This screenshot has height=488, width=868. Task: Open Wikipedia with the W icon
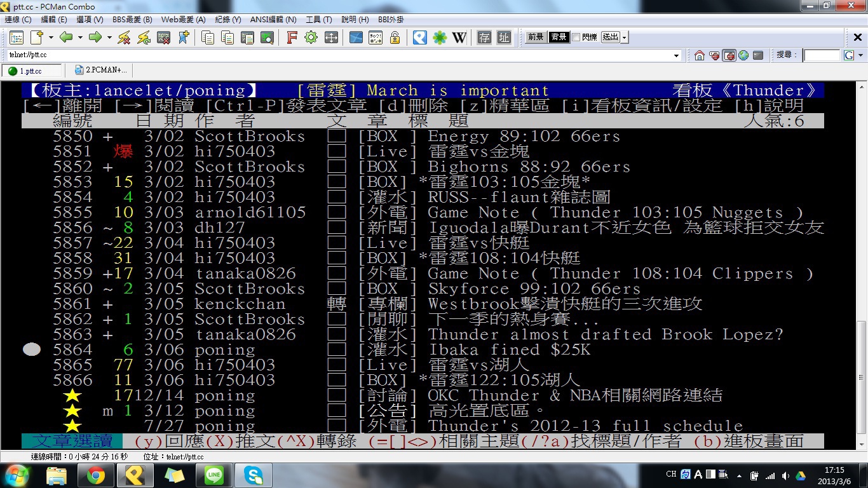(459, 37)
